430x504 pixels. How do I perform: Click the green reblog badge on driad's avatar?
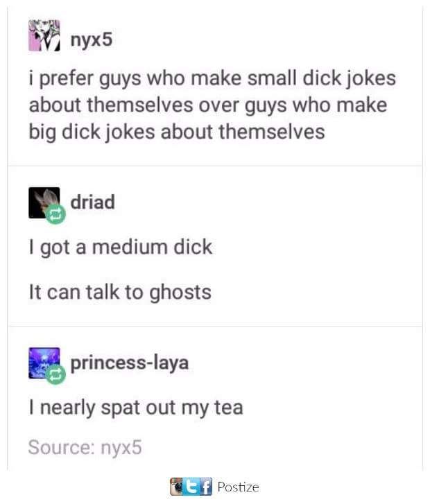(x=55, y=214)
